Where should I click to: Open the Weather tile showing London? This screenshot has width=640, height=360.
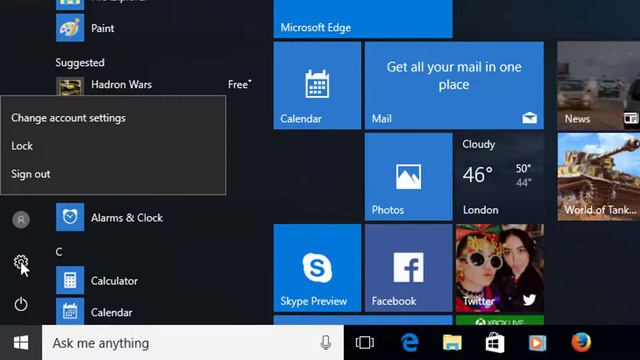[x=500, y=177]
